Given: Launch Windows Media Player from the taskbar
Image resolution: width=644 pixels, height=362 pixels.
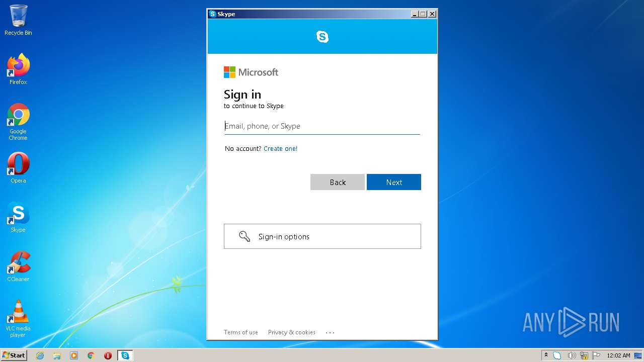Looking at the screenshot, I should click(74, 355).
